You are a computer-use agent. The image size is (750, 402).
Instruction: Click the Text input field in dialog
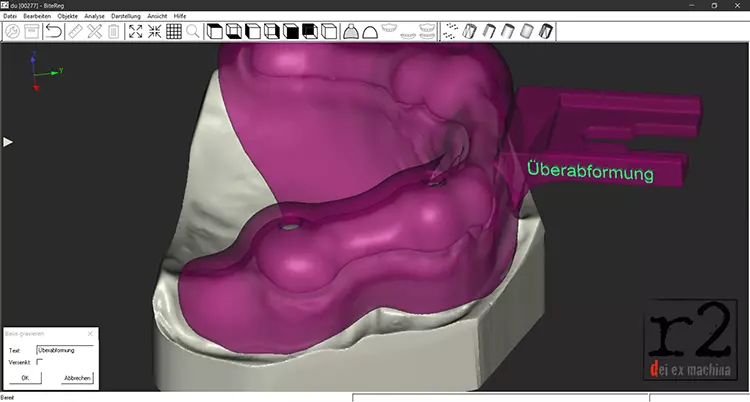point(64,350)
